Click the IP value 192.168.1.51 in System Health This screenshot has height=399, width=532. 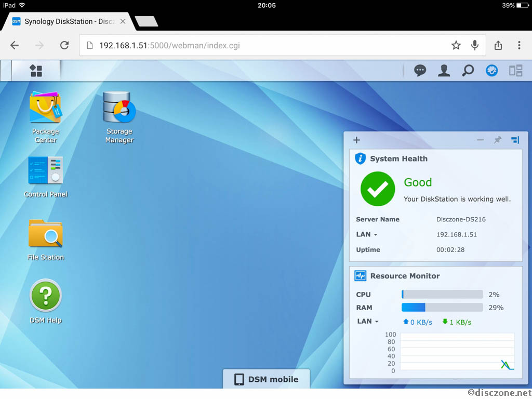point(456,234)
